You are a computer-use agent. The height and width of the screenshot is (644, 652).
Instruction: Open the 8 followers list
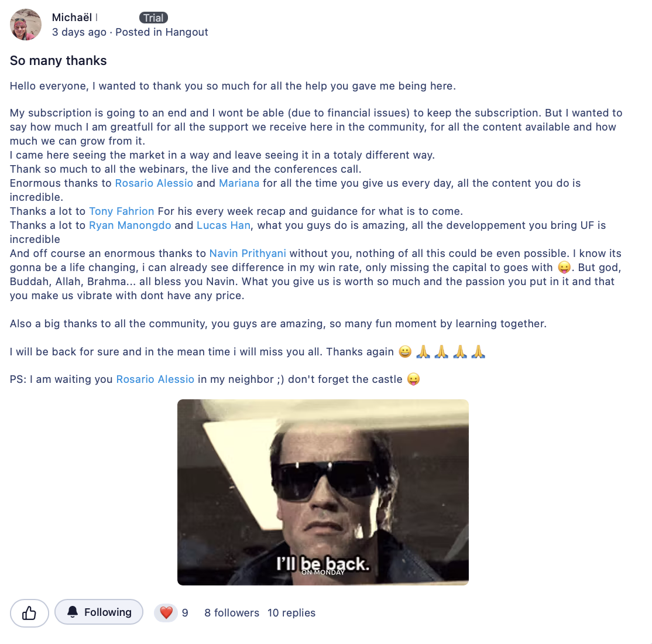point(232,613)
